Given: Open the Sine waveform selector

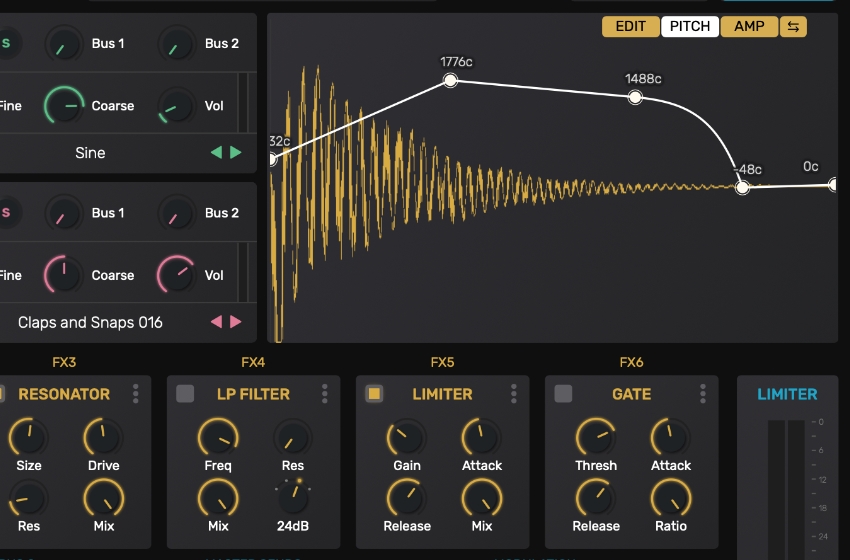Looking at the screenshot, I should pos(90,153).
